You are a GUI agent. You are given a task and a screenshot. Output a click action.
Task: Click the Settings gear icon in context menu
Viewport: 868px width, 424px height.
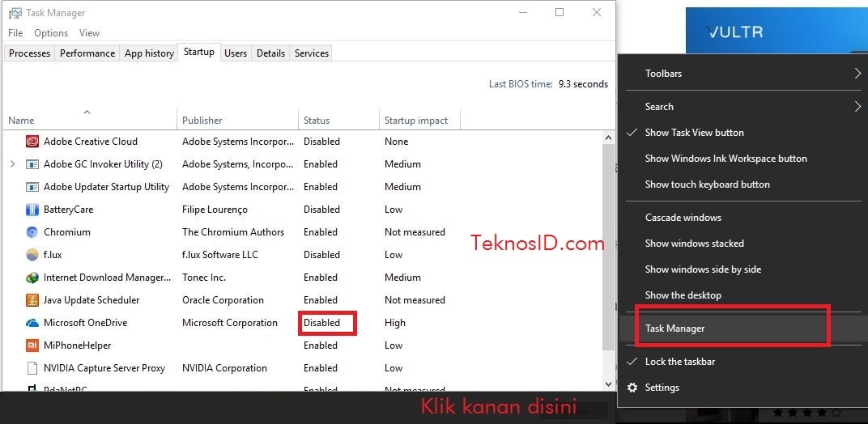pyautogui.click(x=632, y=388)
